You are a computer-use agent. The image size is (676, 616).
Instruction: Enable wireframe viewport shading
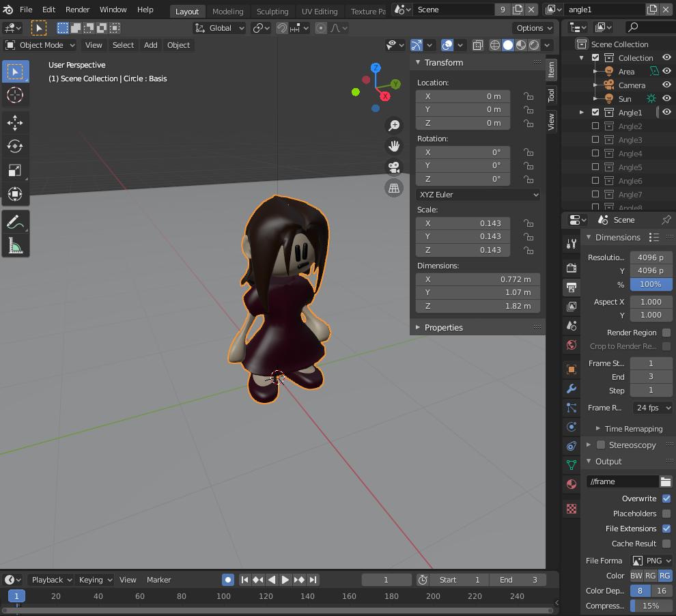[x=495, y=45]
